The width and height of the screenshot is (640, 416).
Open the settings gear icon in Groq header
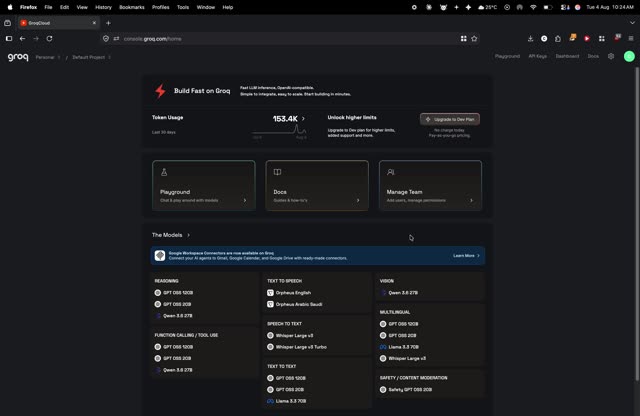tap(611, 56)
